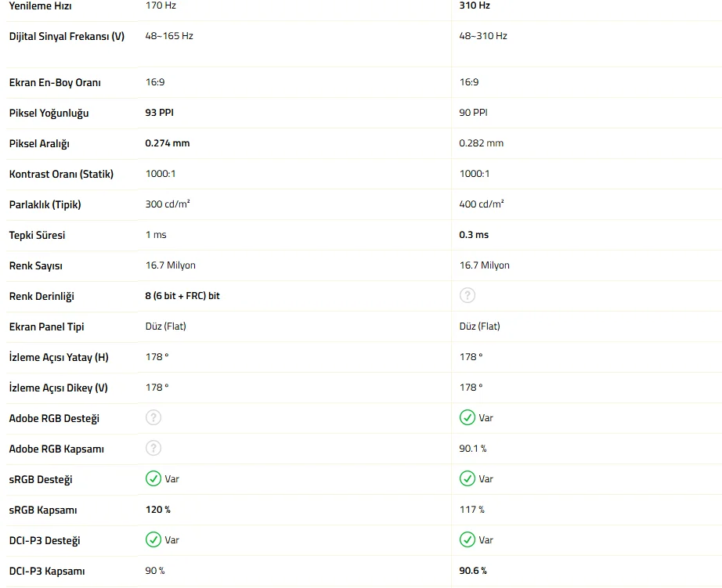
Task: Click right green check in sRGB Desteği row
Action: 467,478
